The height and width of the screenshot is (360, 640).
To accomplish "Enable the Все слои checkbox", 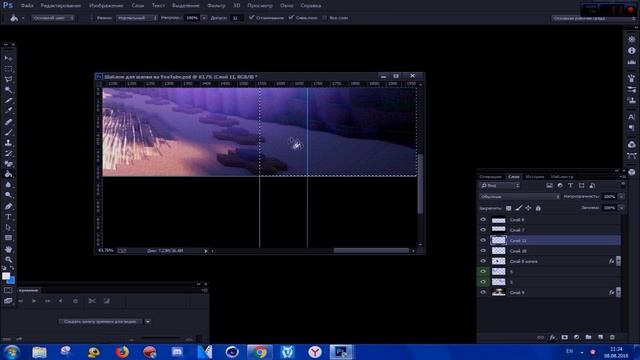I will click(324, 18).
